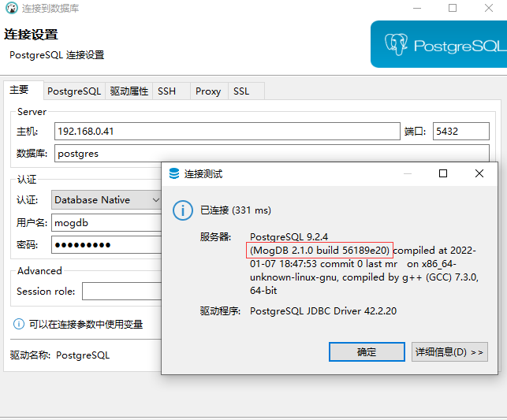Image resolution: width=507 pixels, height=420 pixels.
Task: Open the 认证 Database Native dropdown
Action: click(106, 200)
